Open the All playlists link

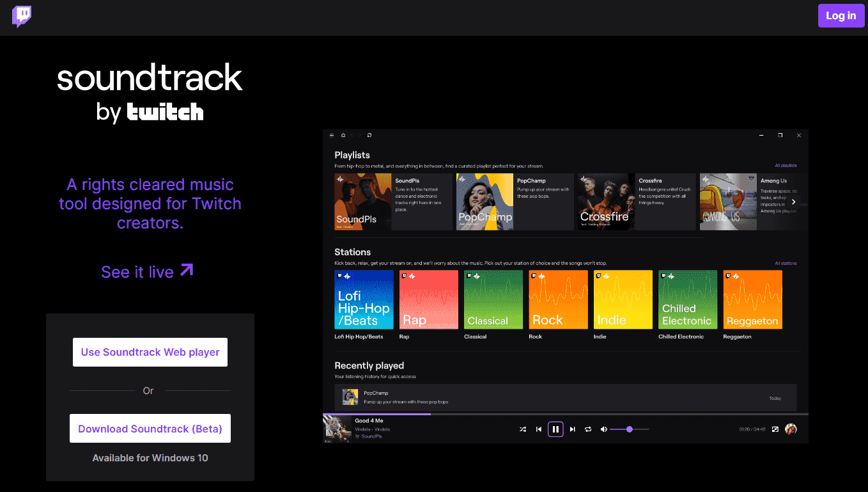coord(786,166)
